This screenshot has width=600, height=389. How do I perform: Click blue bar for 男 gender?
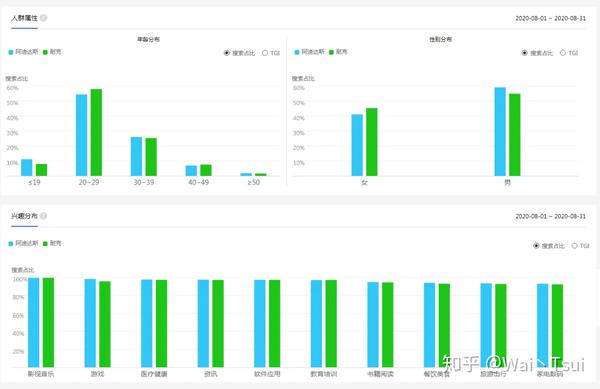(500, 132)
